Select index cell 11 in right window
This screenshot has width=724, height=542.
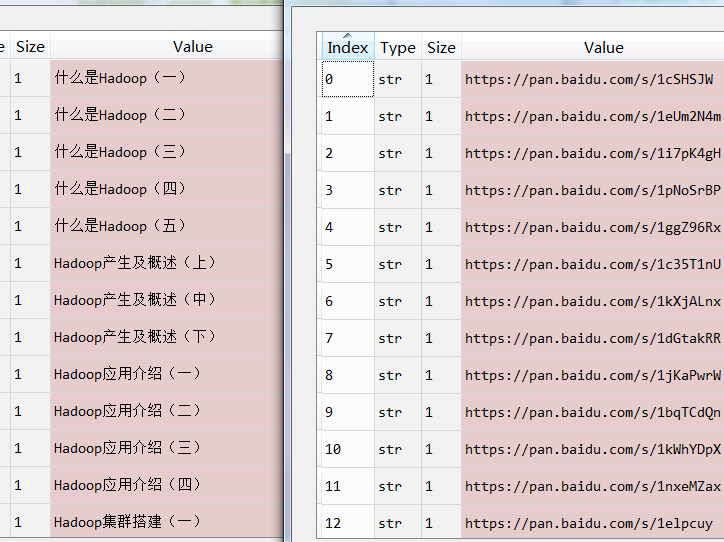348,485
